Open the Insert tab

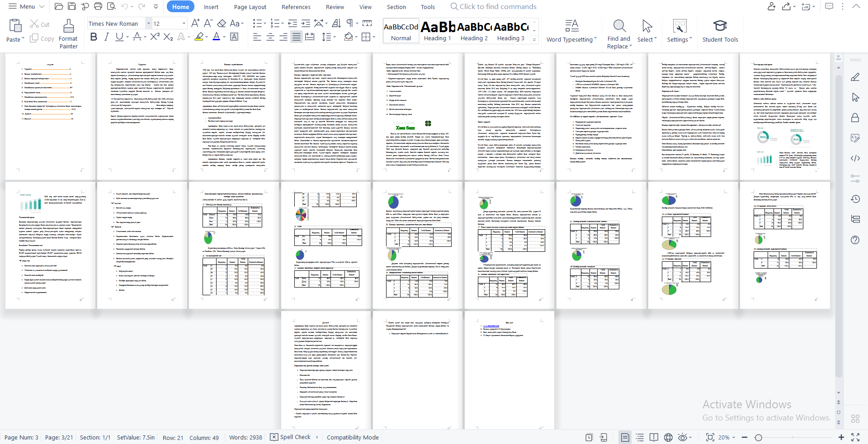pyautogui.click(x=211, y=7)
